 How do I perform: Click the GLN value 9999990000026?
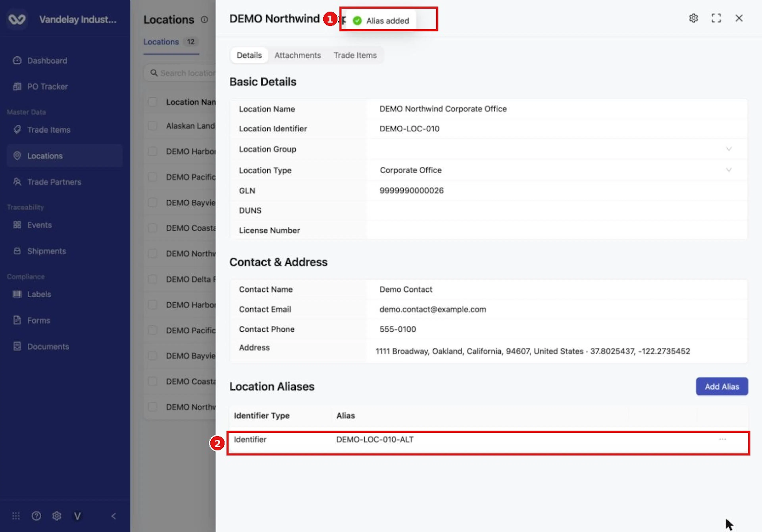[x=411, y=191]
